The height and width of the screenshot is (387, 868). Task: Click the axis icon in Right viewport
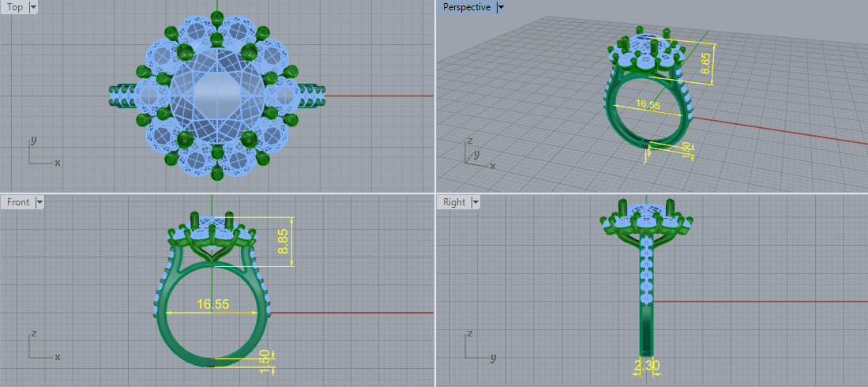[479, 345]
